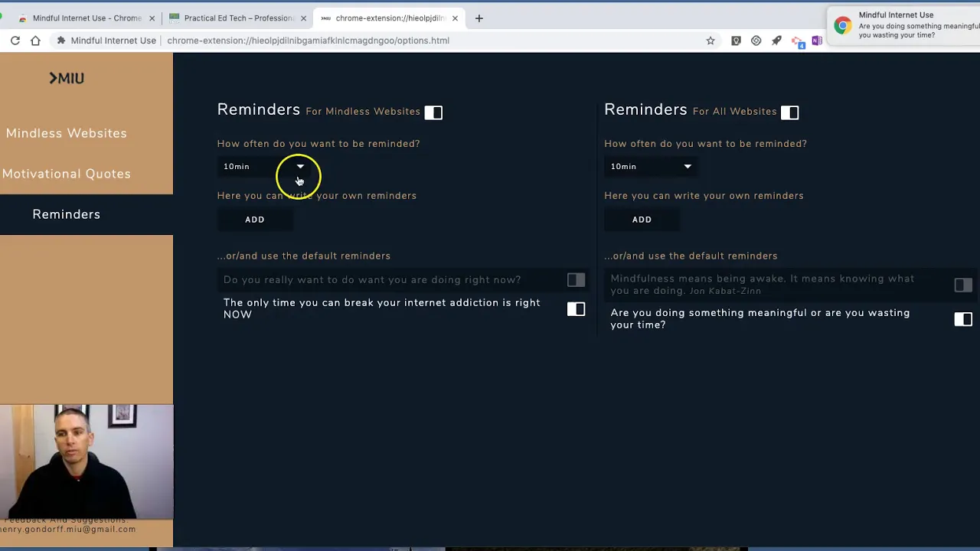
Task: Open the spiral-knot extension icon
Action: (756, 41)
